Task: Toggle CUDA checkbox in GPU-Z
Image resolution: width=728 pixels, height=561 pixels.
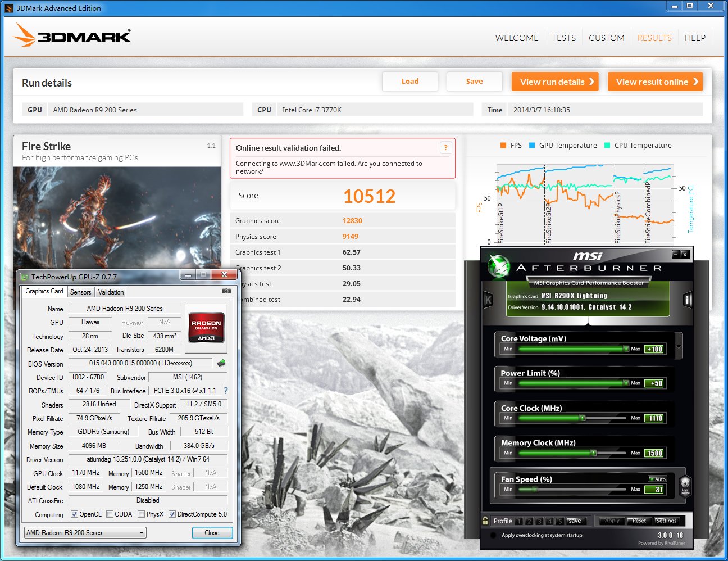Action: (110, 514)
